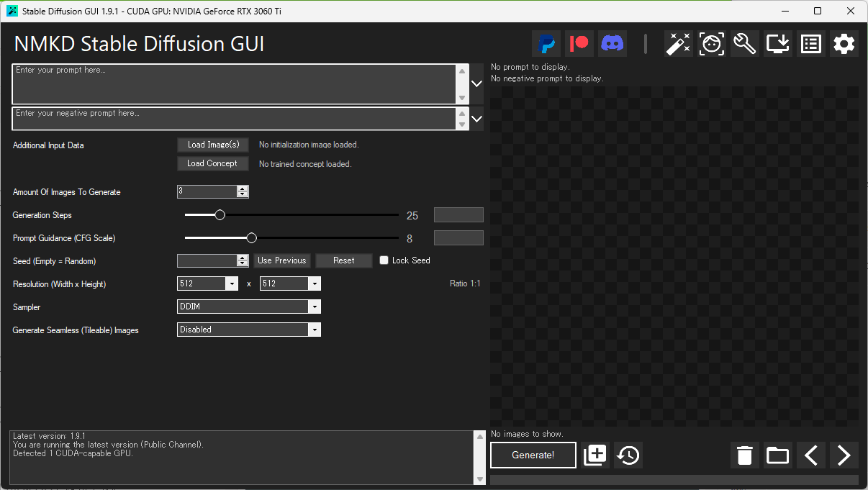This screenshot has height=490, width=868.
Task: Open the face restoration tool
Action: coord(711,44)
